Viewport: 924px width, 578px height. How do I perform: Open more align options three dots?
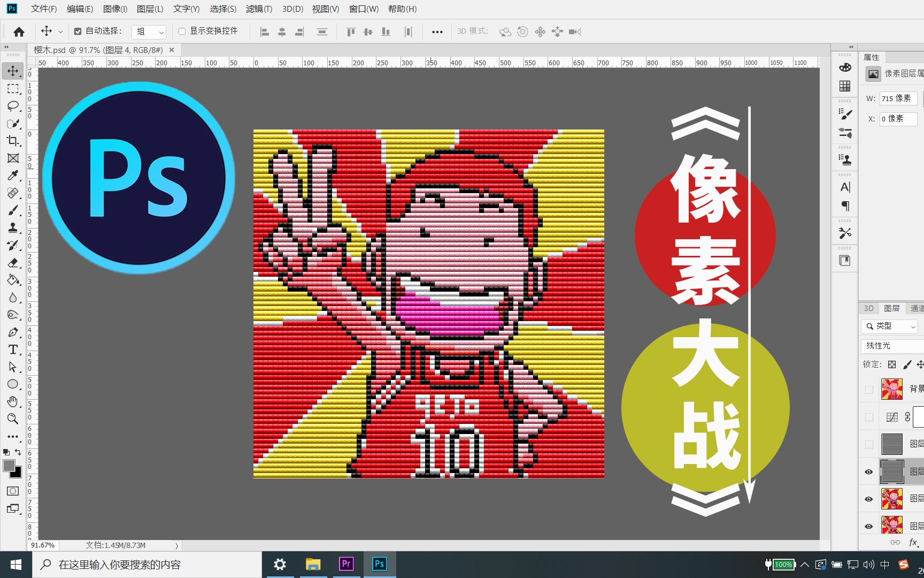(x=437, y=32)
